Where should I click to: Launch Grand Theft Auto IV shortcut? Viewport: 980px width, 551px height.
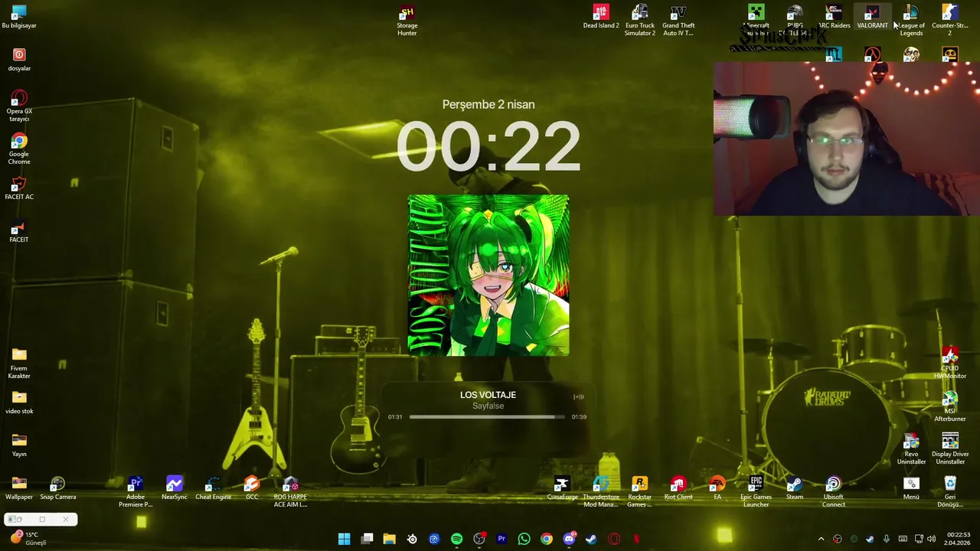click(678, 21)
